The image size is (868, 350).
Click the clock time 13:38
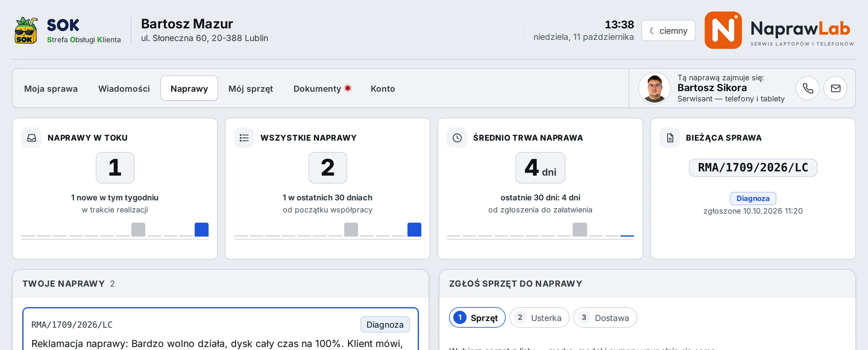(619, 25)
